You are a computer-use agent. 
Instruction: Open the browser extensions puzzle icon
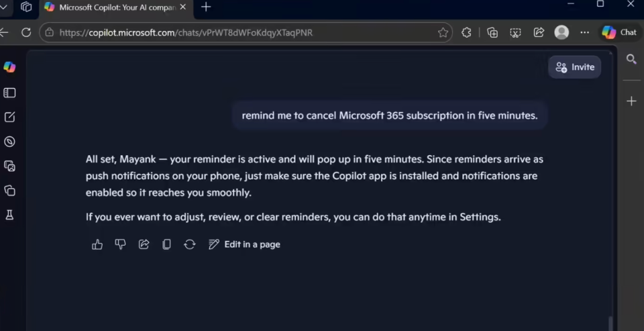[466, 32]
